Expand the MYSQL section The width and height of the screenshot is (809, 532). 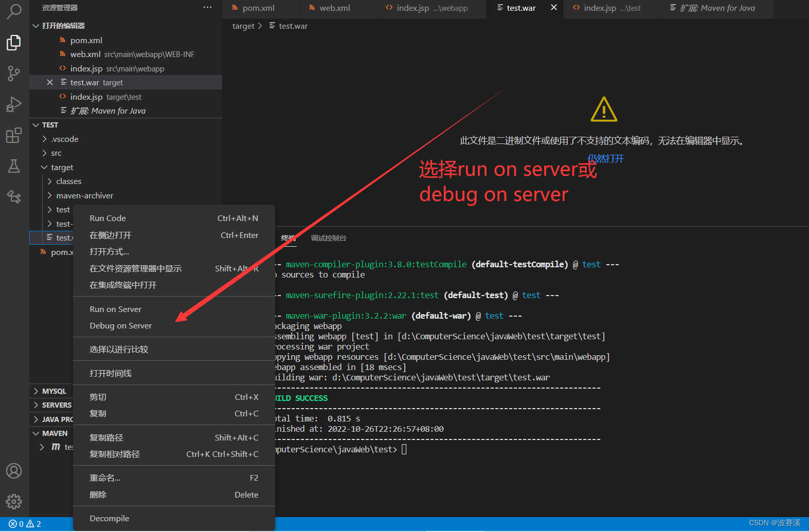pyautogui.click(x=36, y=391)
